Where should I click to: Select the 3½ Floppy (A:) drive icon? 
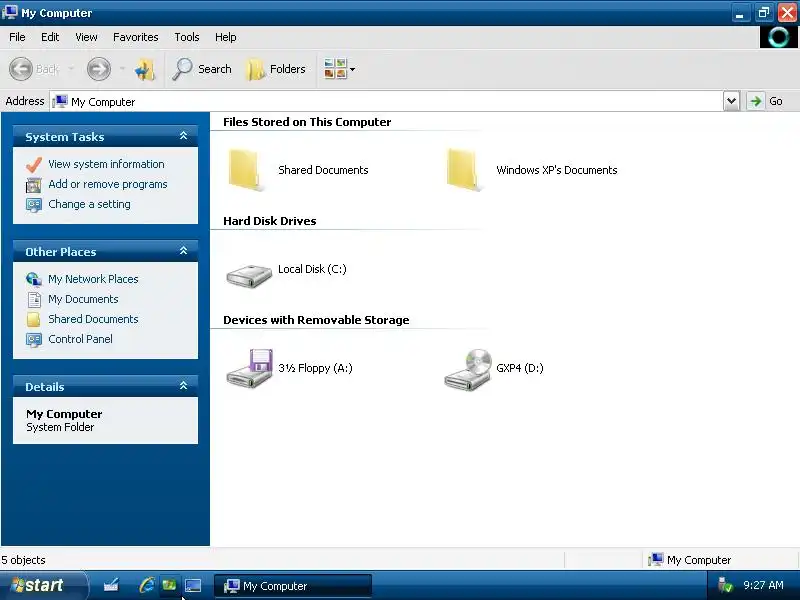click(x=249, y=368)
